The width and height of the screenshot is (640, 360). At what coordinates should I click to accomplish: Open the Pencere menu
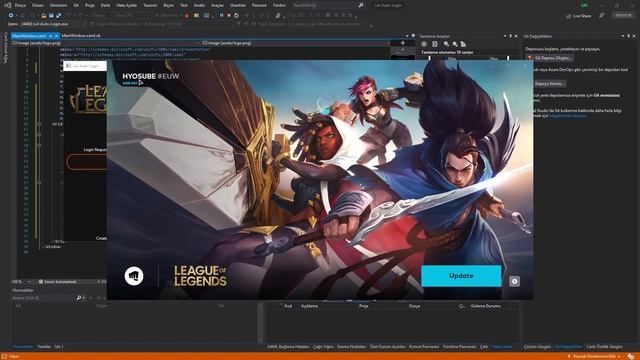point(259,5)
